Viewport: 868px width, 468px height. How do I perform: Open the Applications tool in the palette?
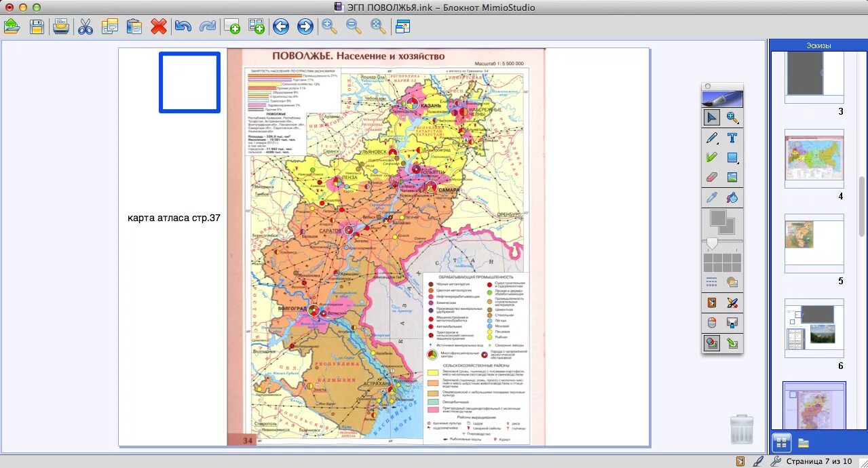click(x=712, y=303)
